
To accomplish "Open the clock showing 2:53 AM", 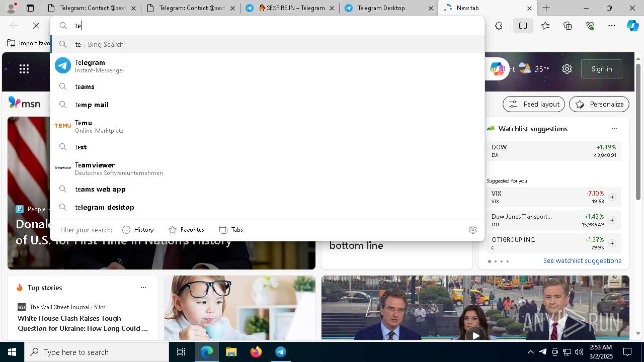I will coord(602,352).
